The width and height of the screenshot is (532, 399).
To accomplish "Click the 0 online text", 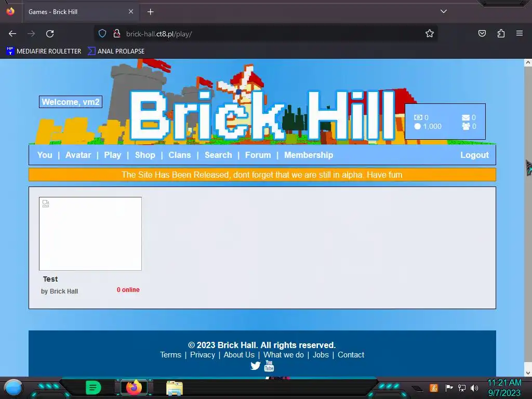I will (x=128, y=290).
